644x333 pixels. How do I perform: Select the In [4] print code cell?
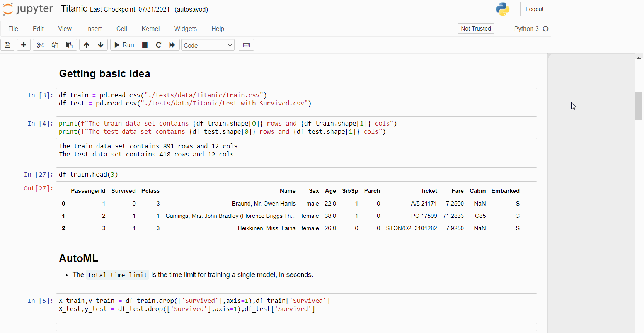click(296, 127)
